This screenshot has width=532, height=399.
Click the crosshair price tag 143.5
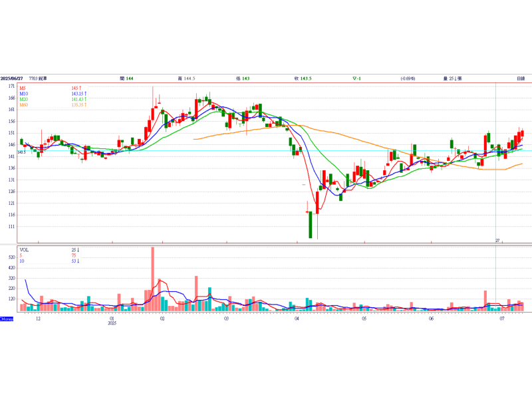pos(21,152)
